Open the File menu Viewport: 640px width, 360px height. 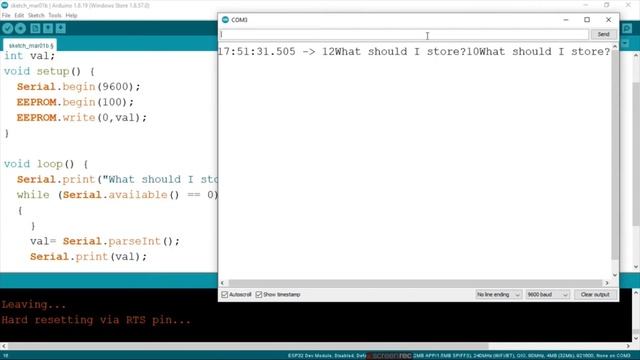(6, 16)
